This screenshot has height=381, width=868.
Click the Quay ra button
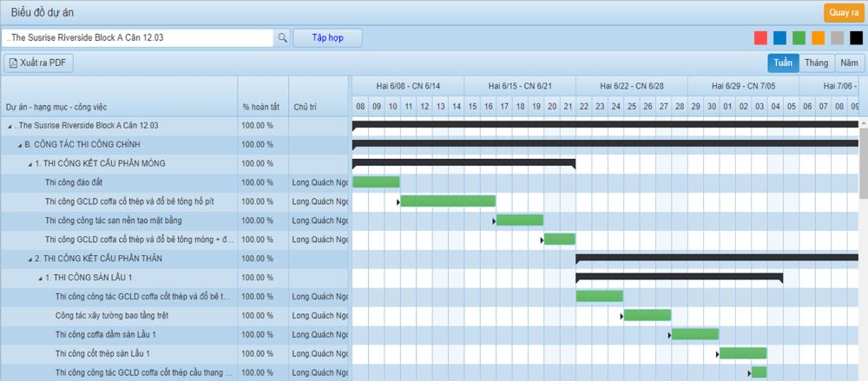[843, 13]
